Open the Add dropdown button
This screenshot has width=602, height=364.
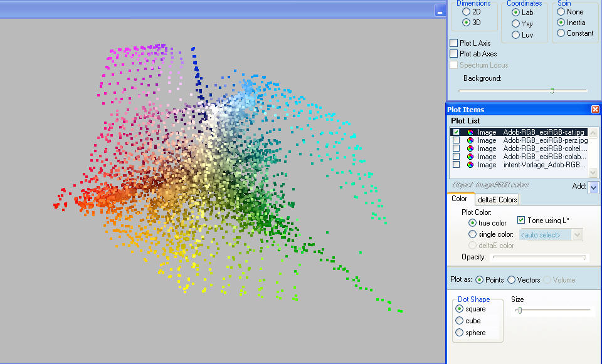593,187
